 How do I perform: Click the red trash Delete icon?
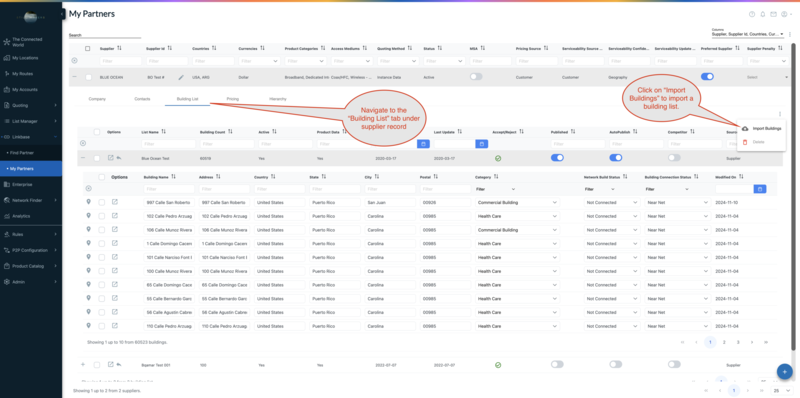coord(745,142)
